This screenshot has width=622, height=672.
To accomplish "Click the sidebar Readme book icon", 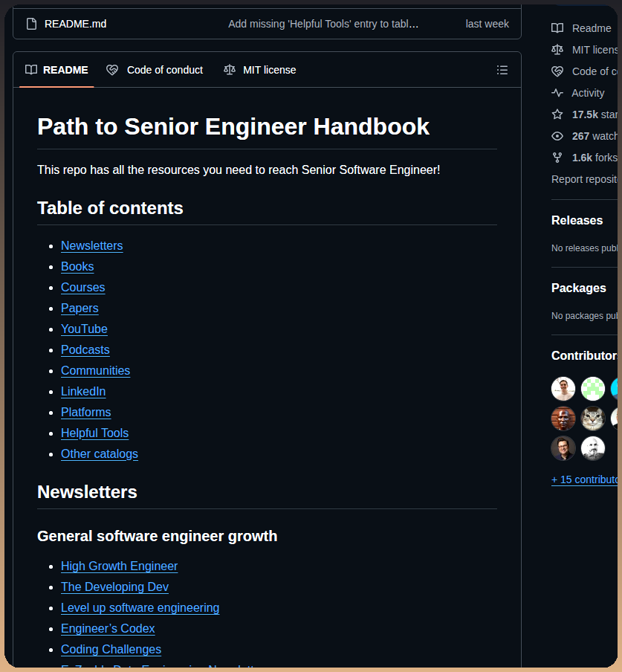I will coord(557,28).
